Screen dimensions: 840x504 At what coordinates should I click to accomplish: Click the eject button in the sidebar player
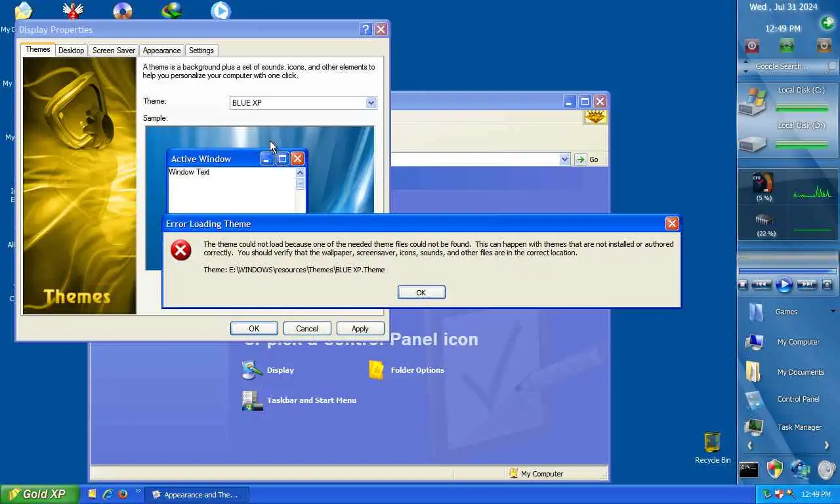[x=827, y=285]
